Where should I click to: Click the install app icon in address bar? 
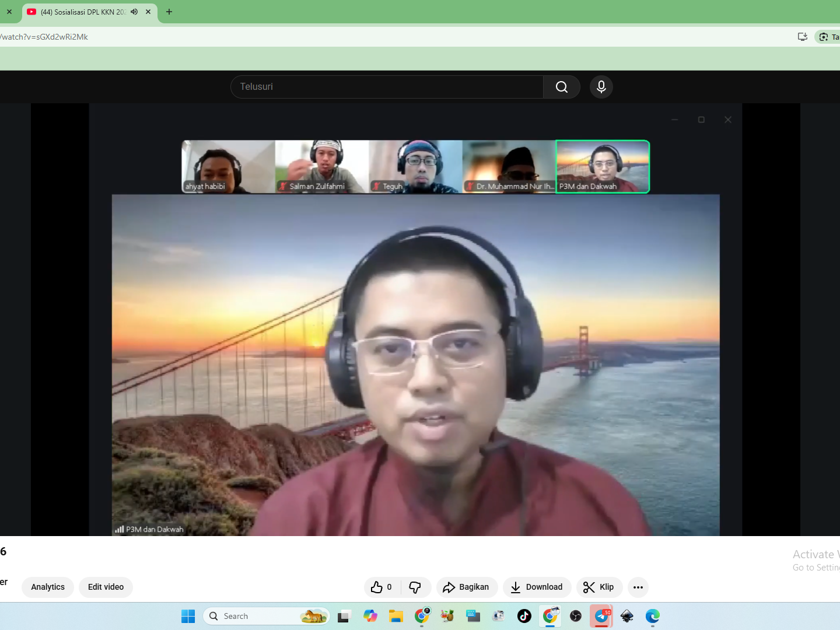tap(803, 37)
